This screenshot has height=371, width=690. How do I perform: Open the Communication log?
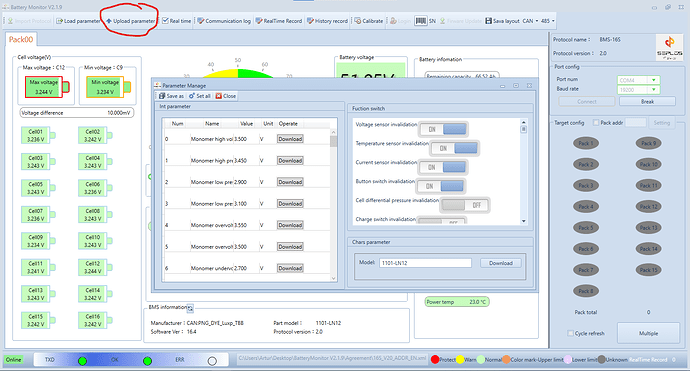[x=224, y=21]
